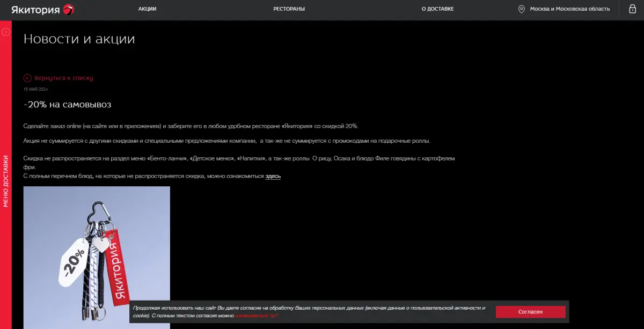
Task: Click the location pin icon
Action: (x=521, y=9)
